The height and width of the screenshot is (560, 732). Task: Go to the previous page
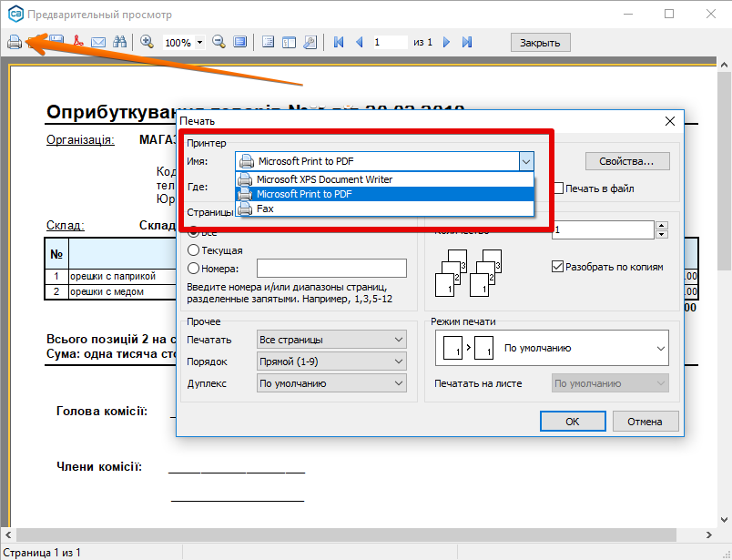pyautogui.click(x=359, y=42)
